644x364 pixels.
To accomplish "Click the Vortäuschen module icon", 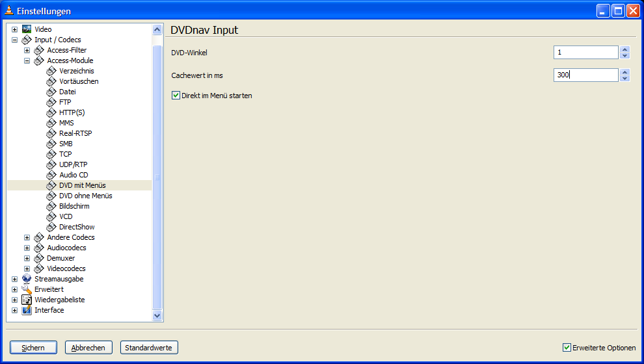I will point(51,81).
